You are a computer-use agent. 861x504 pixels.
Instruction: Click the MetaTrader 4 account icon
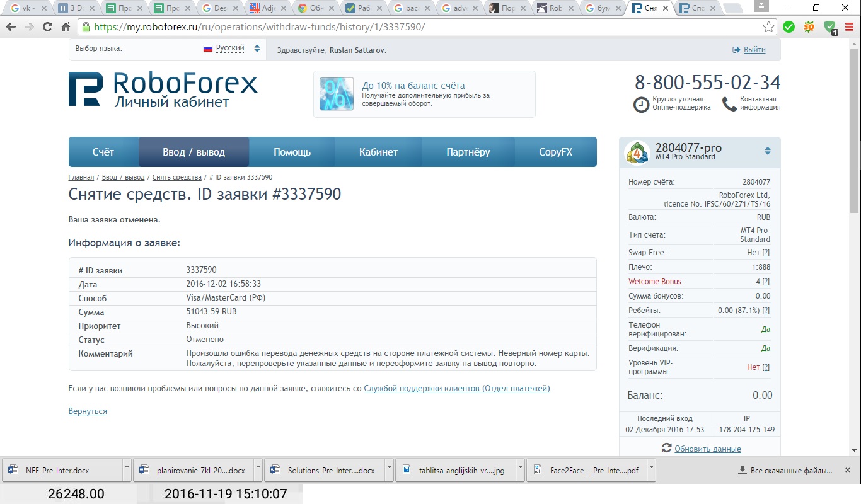(x=637, y=152)
